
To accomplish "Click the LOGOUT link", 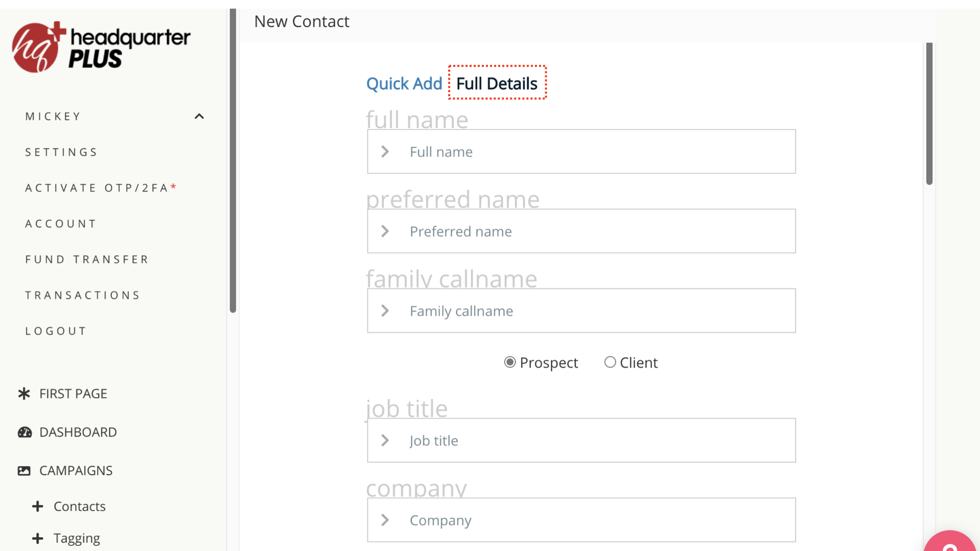I will (x=56, y=332).
